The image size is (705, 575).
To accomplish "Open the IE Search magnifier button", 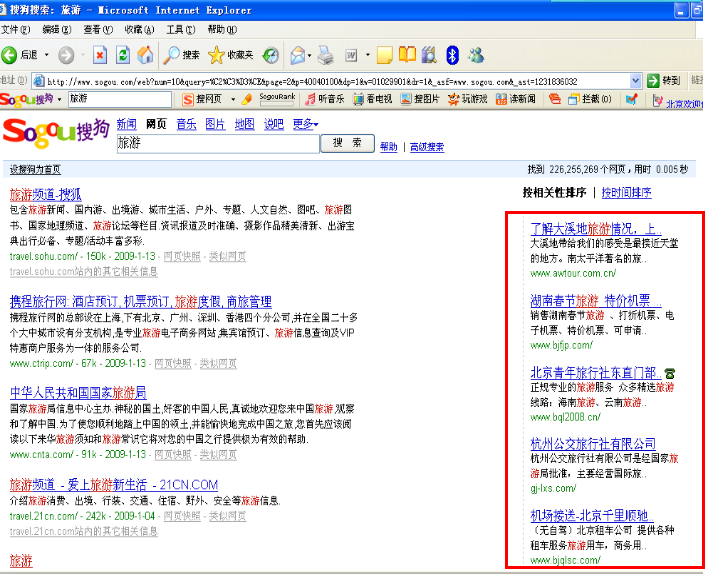I will [181, 55].
